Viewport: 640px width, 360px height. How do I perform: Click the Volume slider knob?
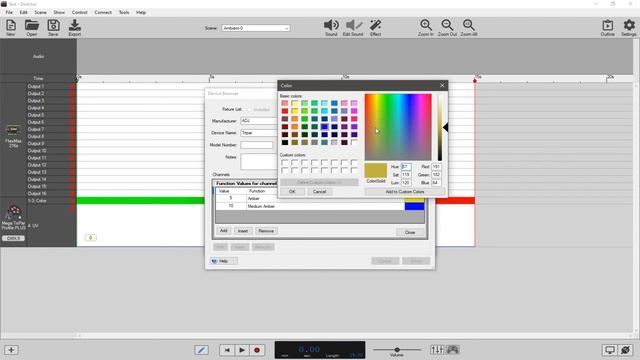[x=397, y=349]
